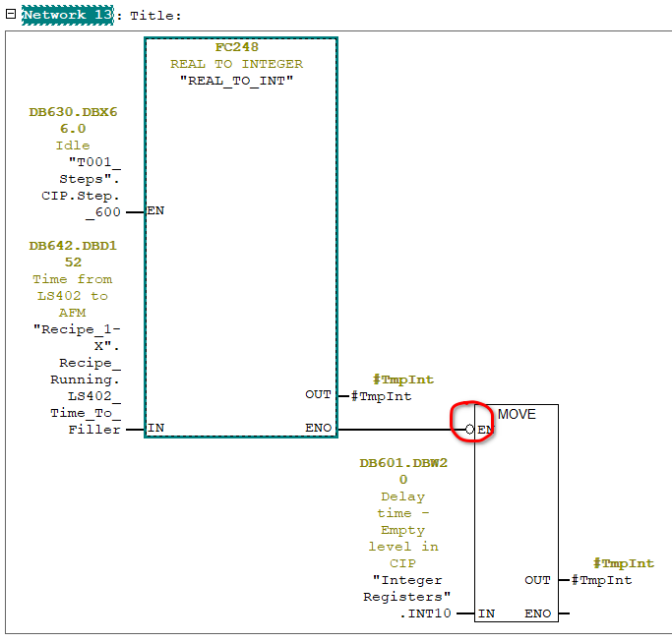Select the DB630.DBX66.0 address operand
The height and width of the screenshot is (642, 672).
click(73, 120)
